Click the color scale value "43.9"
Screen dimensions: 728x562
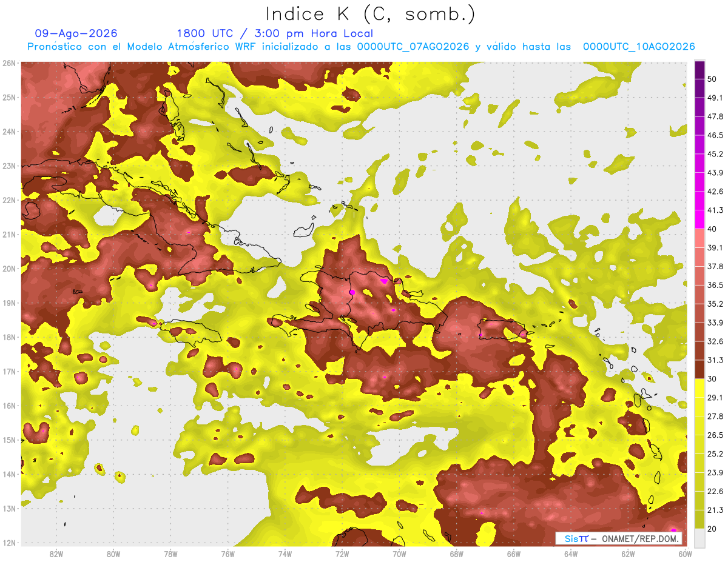point(715,173)
